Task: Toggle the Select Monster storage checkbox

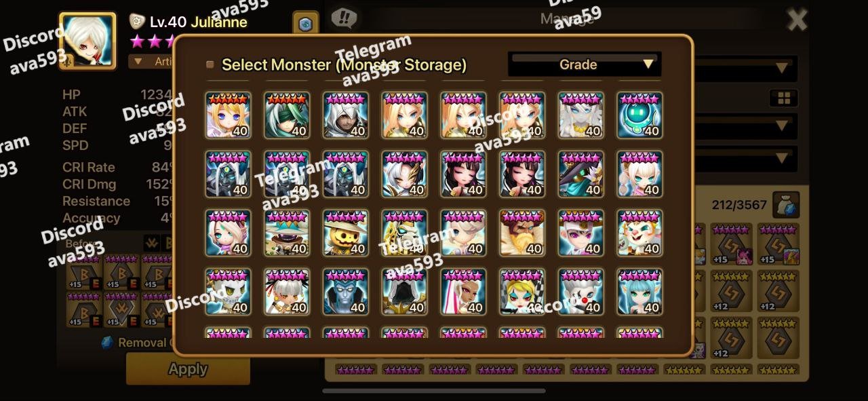Action: [x=210, y=65]
